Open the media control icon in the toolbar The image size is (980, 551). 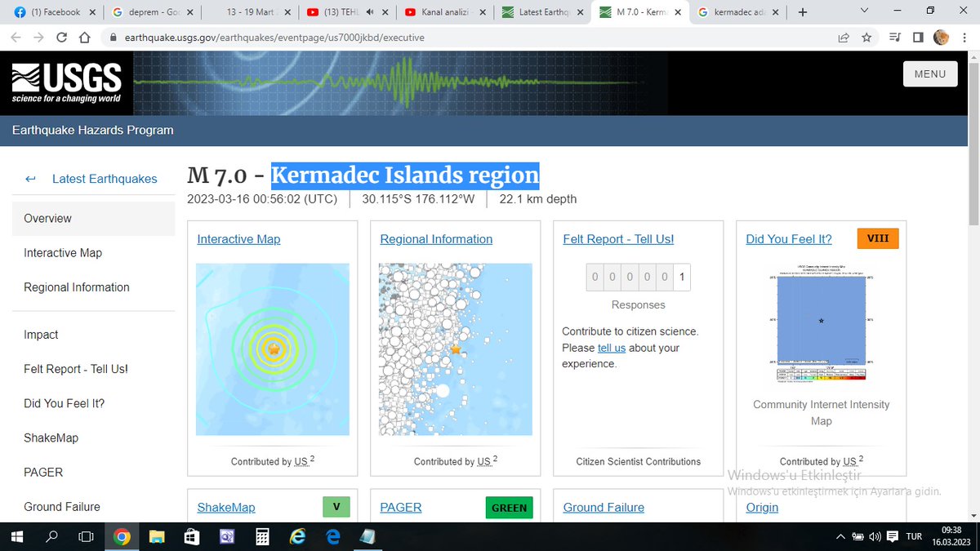click(894, 38)
